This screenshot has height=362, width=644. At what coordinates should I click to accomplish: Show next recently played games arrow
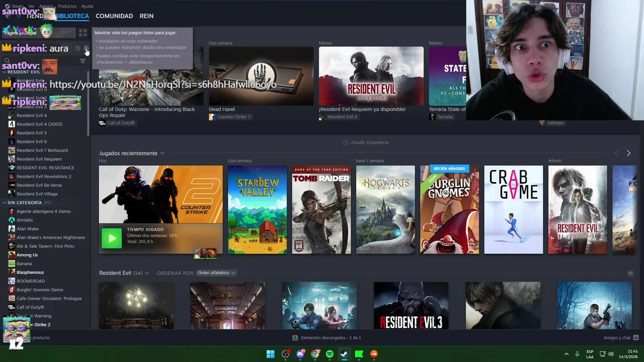(x=628, y=153)
